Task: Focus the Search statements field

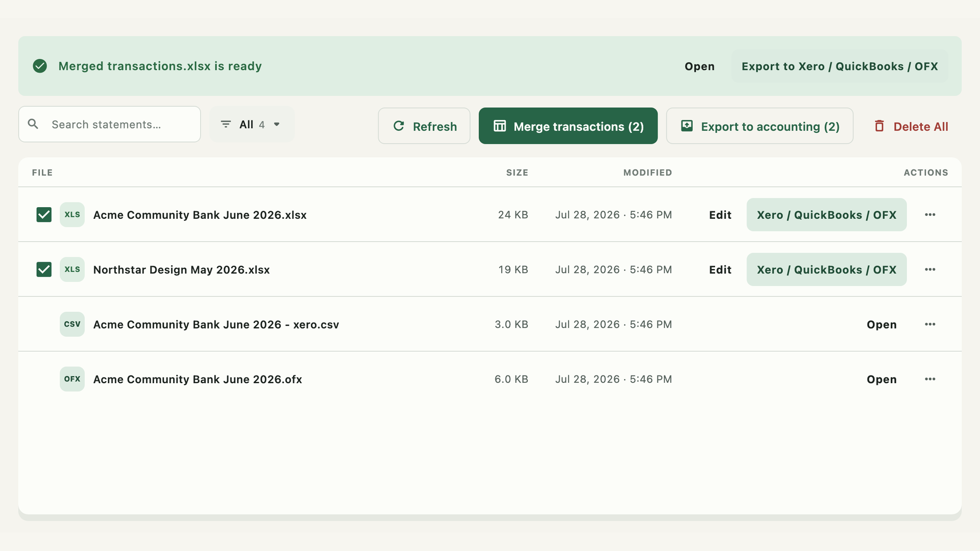Action: coord(110,124)
